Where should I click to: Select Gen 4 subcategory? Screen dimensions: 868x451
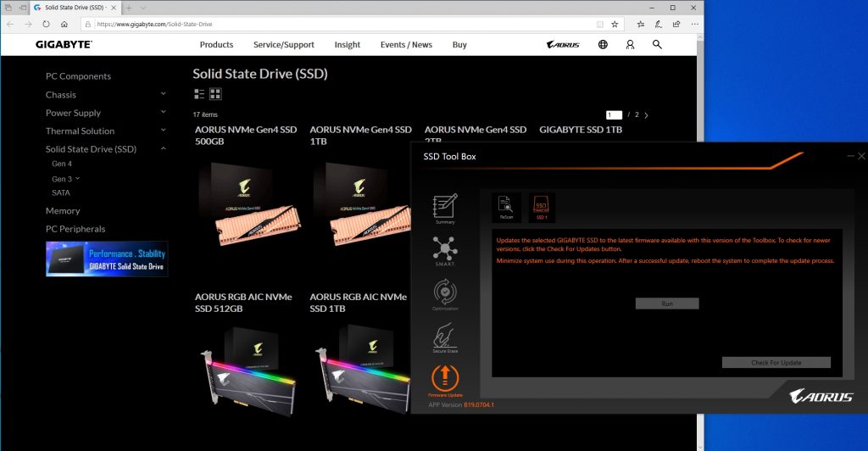61,164
